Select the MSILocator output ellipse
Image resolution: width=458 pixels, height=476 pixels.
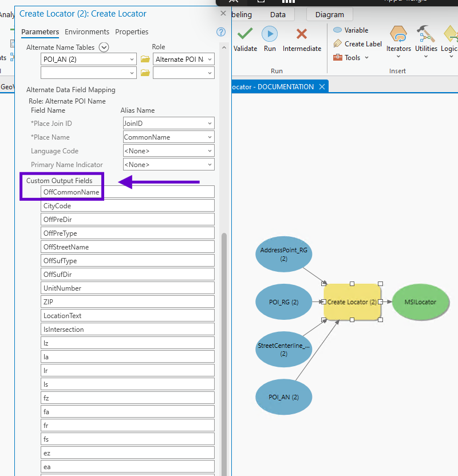point(421,302)
